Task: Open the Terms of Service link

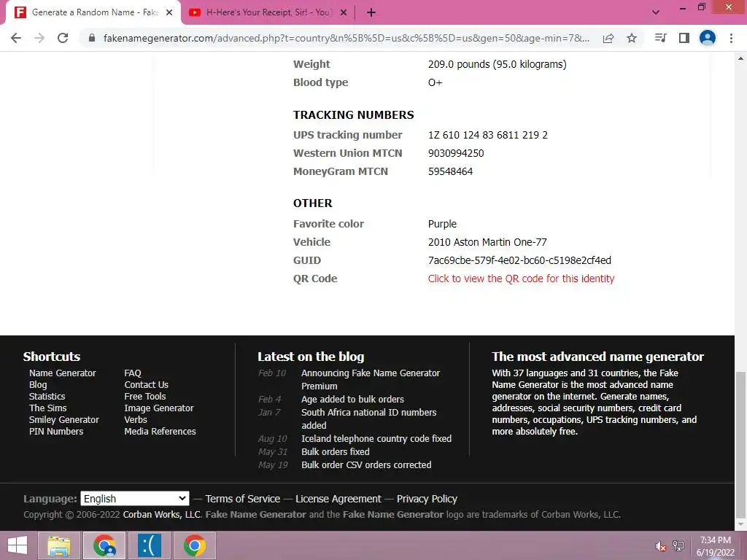Action: pos(242,499)
